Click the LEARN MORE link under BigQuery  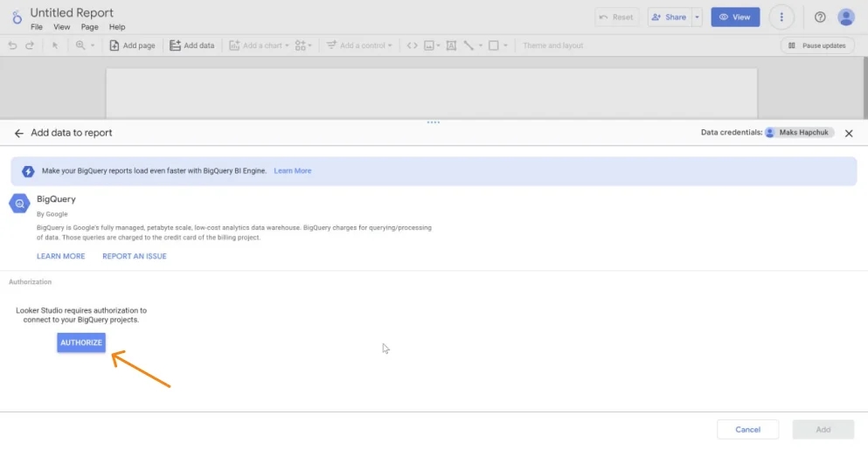61,256
